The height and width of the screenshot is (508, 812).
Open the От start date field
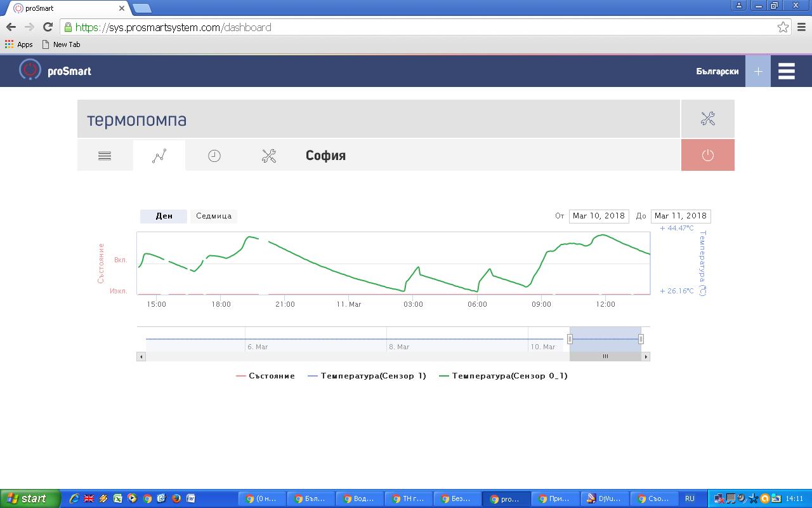coord(598,216)
